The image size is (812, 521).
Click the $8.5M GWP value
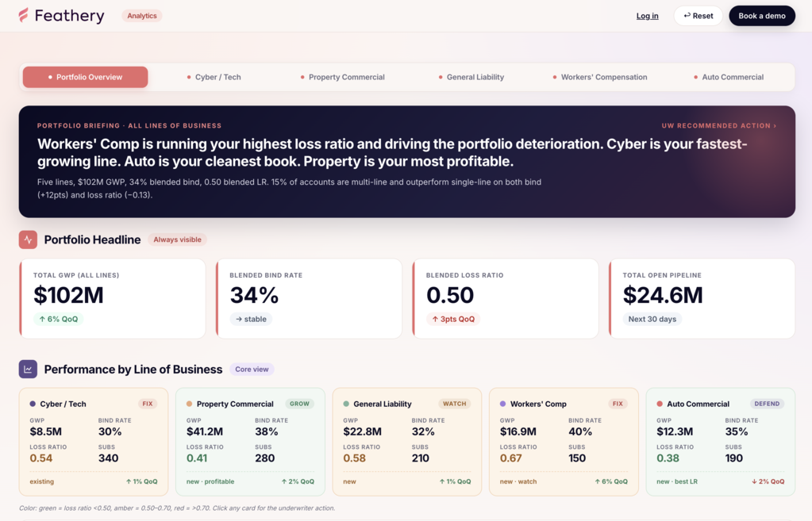click(x=45, y=432)
